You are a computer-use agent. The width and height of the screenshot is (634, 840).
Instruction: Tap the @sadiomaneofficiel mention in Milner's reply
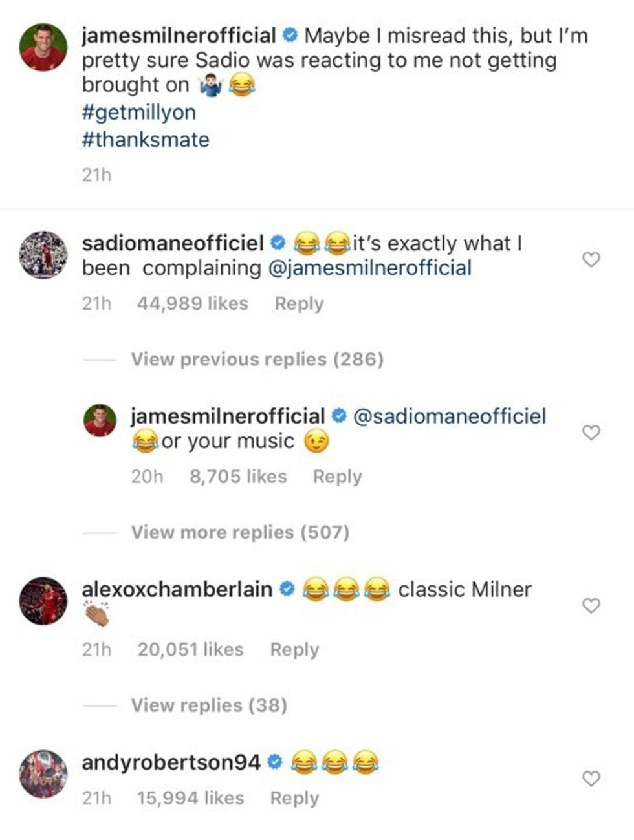(450, 416)
